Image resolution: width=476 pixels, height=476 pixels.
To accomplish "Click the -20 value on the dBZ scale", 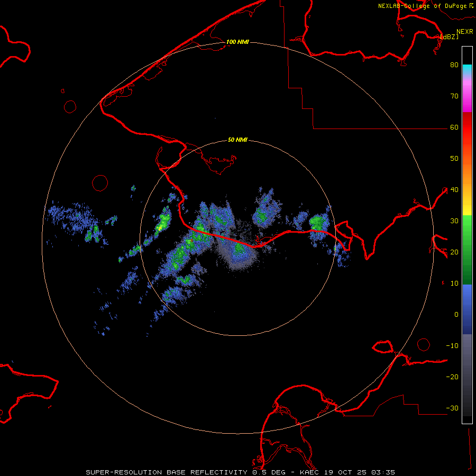I will 452,377.
